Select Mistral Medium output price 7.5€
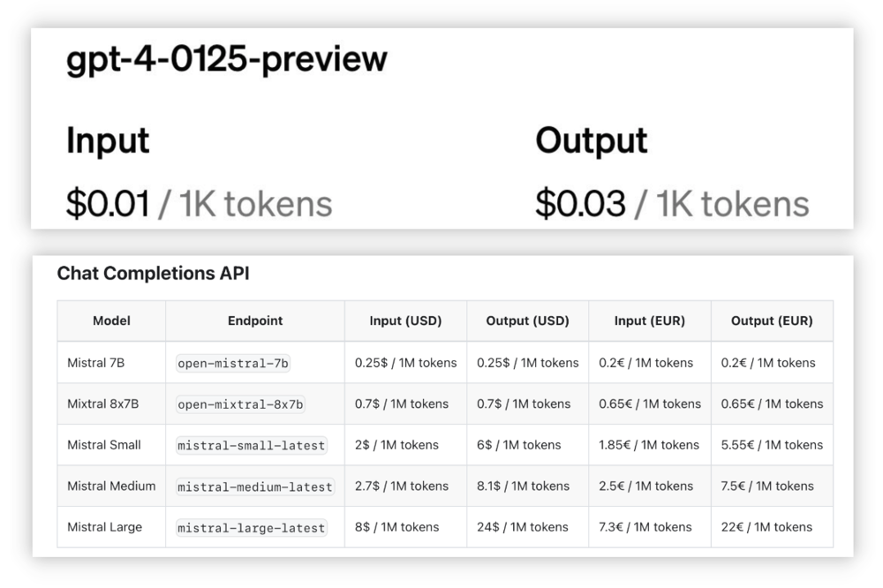The image size is (883, 588). [x=767, y=486]
